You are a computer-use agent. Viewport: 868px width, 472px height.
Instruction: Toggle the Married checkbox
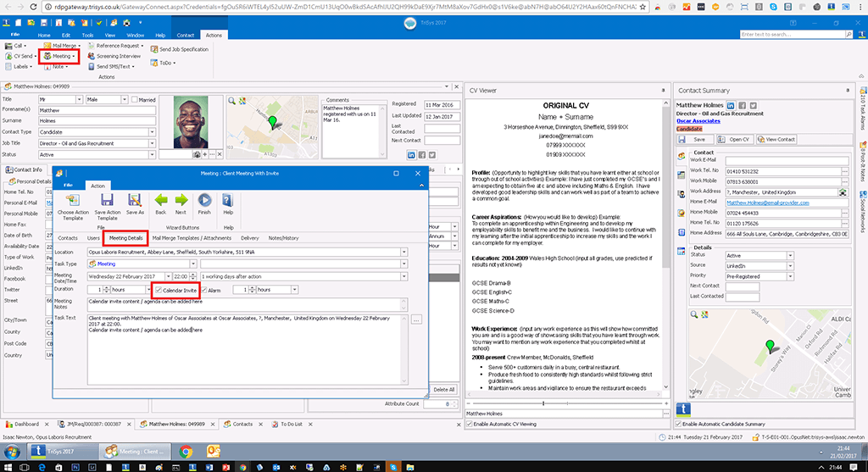coord(135,100)
